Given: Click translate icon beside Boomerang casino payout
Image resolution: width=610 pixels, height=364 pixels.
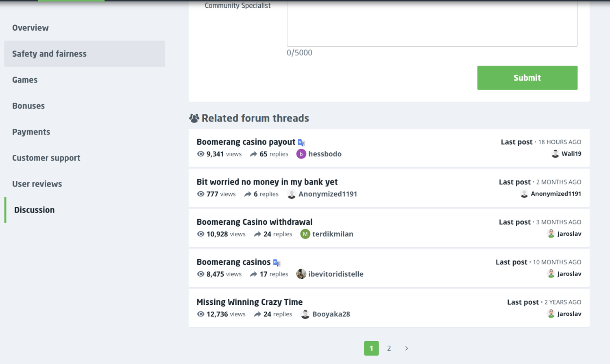Looking at the screenshot, I should pyautogui.click(x=301, y=143).
